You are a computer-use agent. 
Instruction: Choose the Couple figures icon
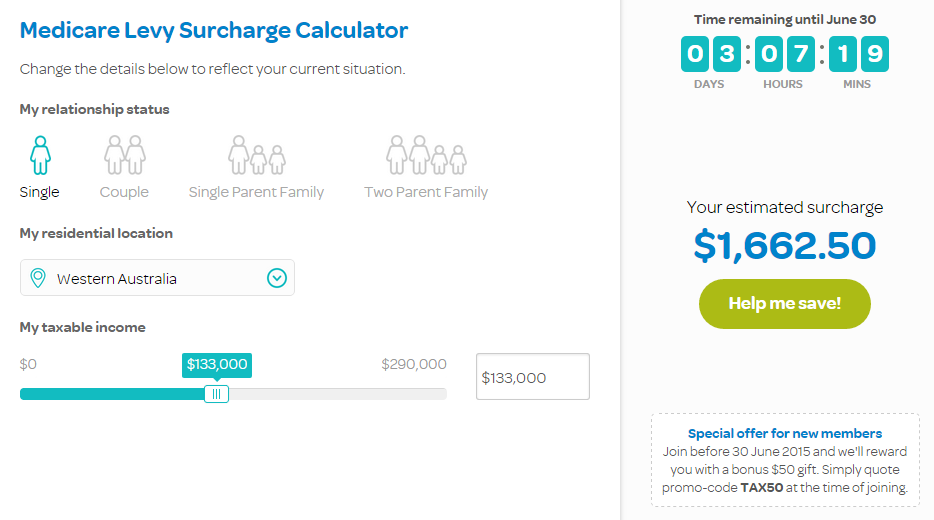(124, 155)
